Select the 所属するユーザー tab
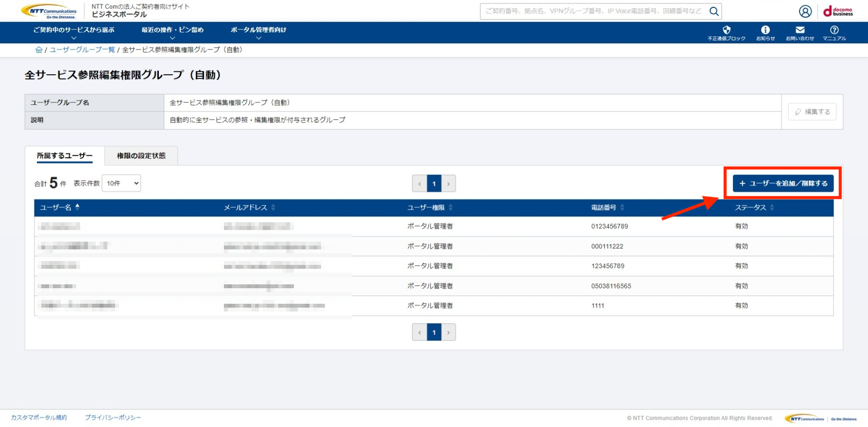 tap(65, 156)
